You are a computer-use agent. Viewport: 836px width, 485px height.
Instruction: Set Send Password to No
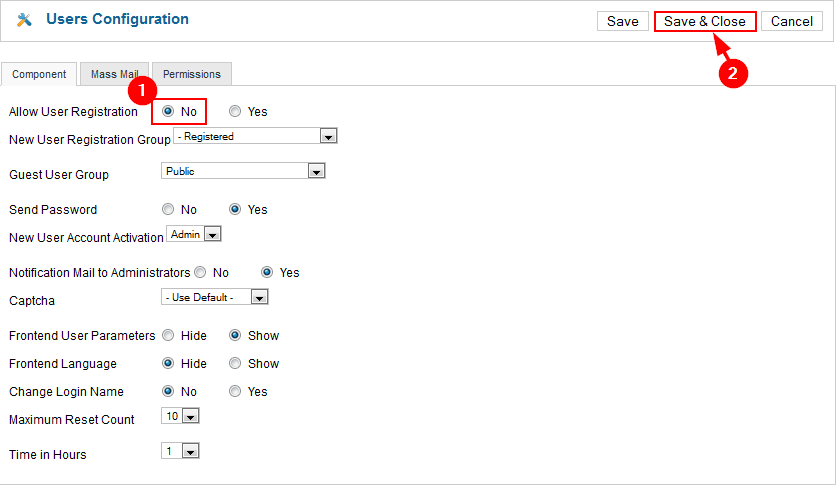(x=168, y=210)
